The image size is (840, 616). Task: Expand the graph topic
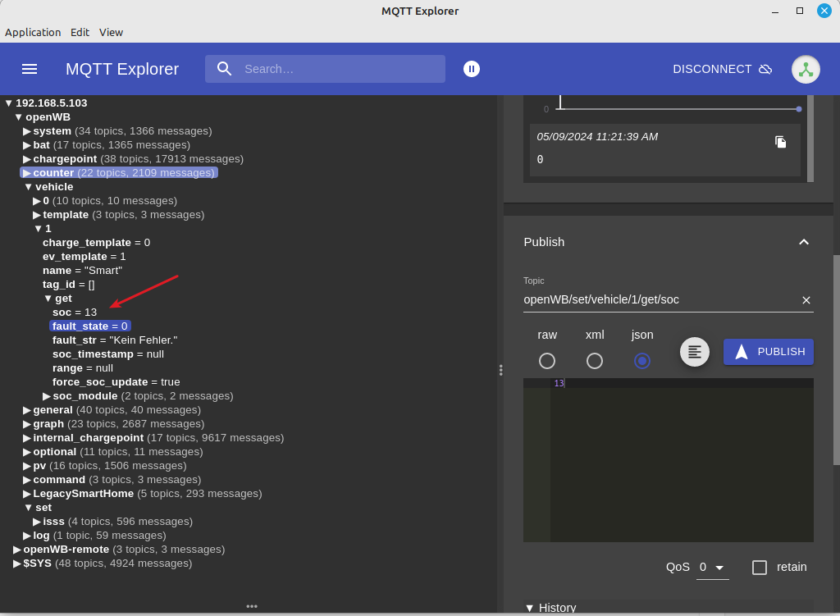click(27, 424)
